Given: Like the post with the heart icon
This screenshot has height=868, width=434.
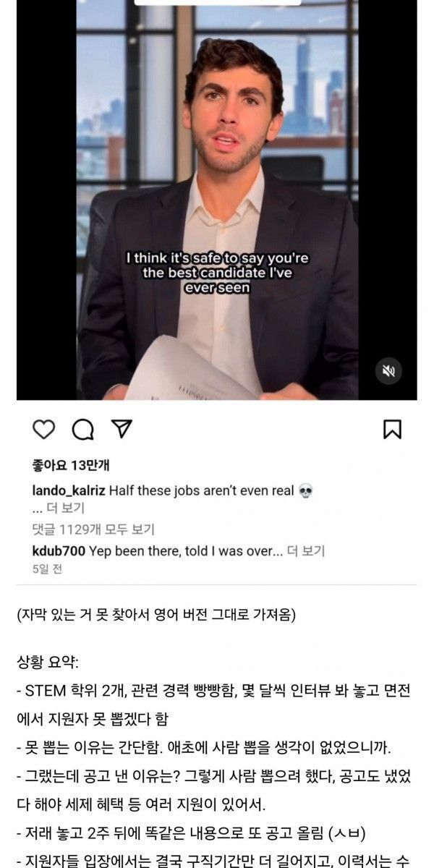Looking at the screenshot, I should pos(44,429).
